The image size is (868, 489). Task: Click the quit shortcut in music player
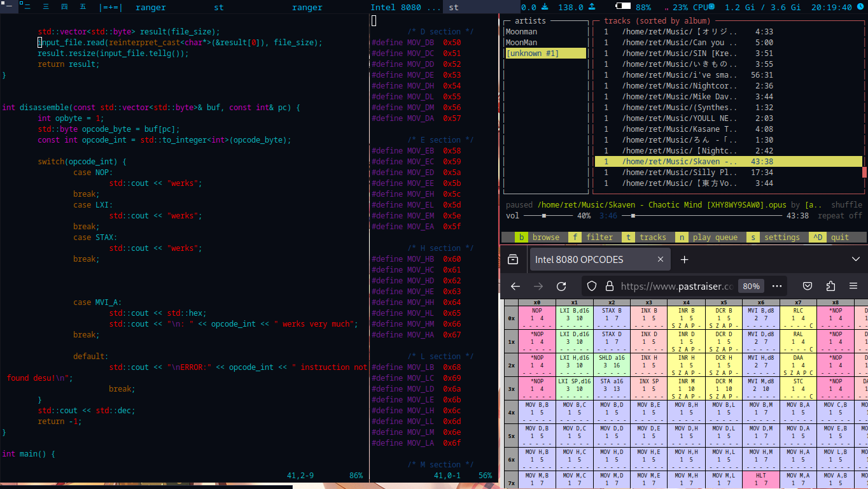[829, 237]
